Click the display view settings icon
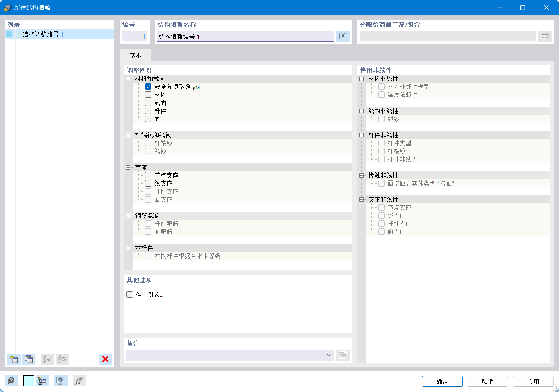This screenshot has height=392, width=559. (61, 381)
